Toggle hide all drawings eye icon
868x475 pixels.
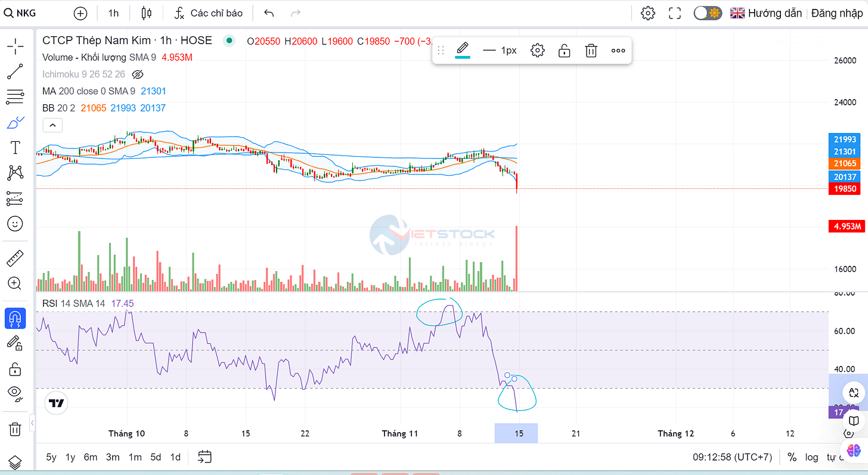click(x=15, y=394)
